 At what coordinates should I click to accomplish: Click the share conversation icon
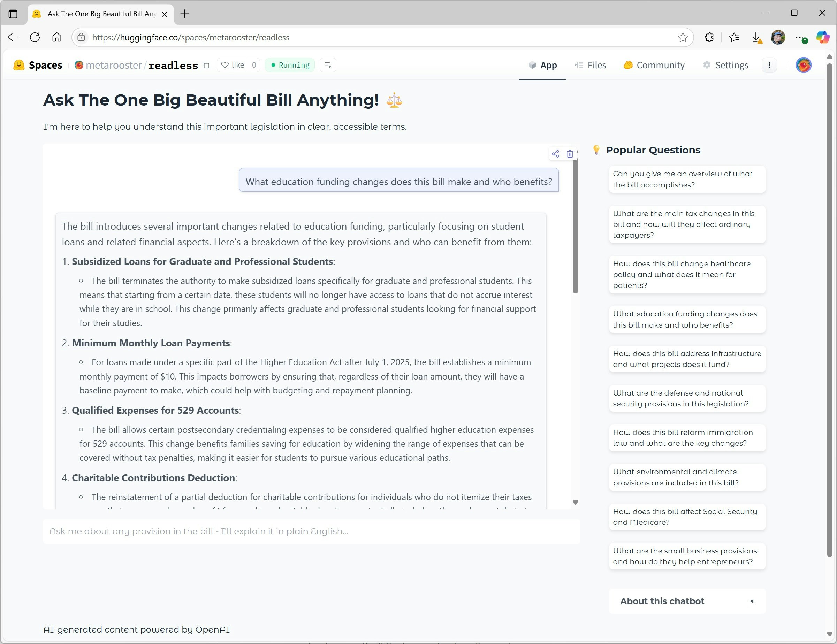point(555,154)
